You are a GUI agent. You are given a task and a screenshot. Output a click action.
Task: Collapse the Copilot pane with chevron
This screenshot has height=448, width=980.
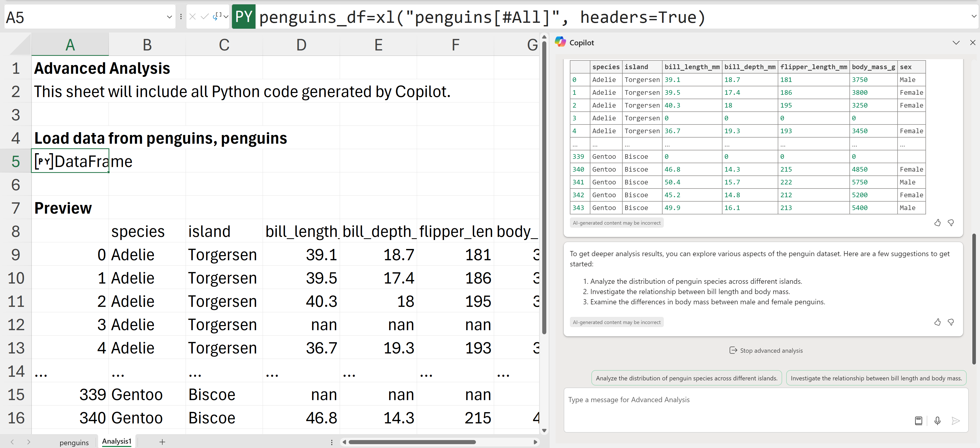coord(956,43)
